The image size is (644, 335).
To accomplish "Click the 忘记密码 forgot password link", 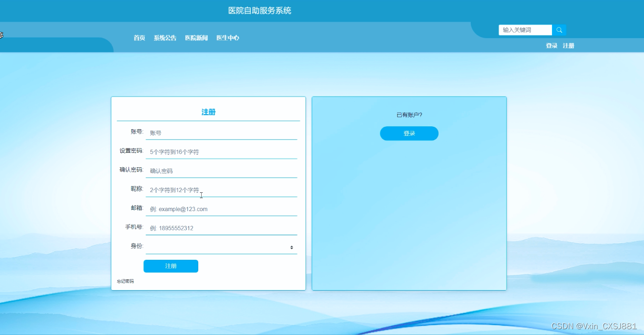I will pos(125,281).
